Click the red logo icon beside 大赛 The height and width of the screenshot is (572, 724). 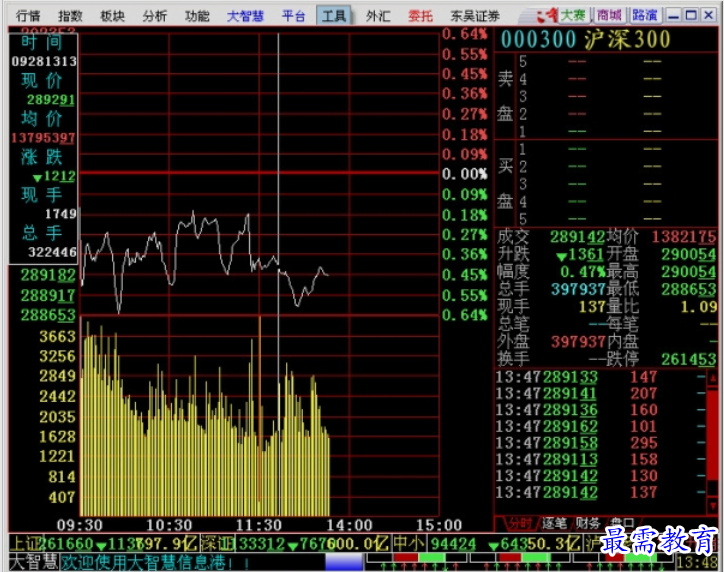coord(547,16)
